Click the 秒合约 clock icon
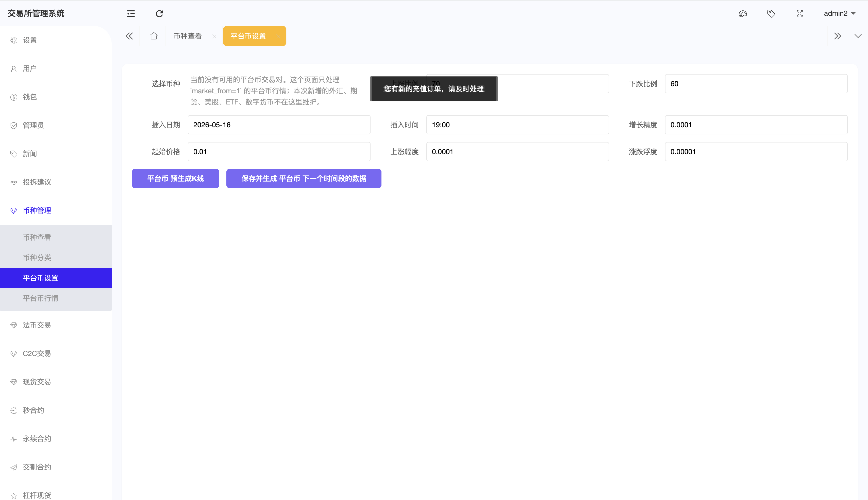The width and height of the screenshot is (868, 500). (14, 411)
